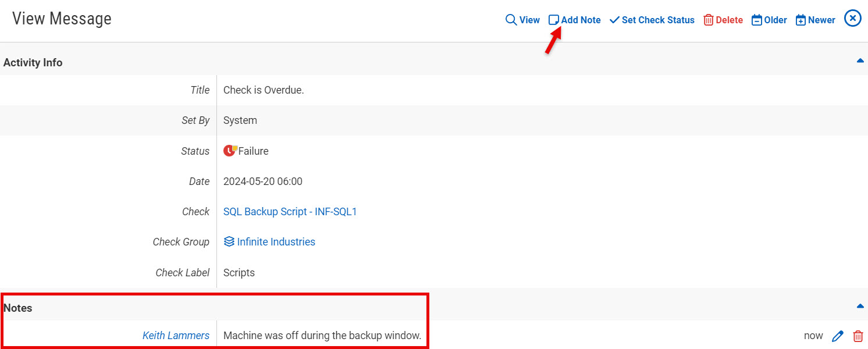Edit the note with pencil icon

838,336
